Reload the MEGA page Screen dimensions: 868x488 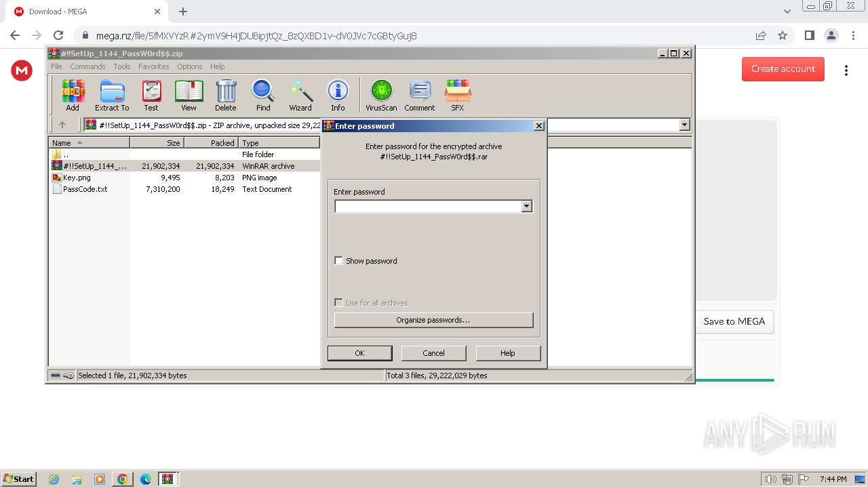pyautogui.click(x=58, y=35)
